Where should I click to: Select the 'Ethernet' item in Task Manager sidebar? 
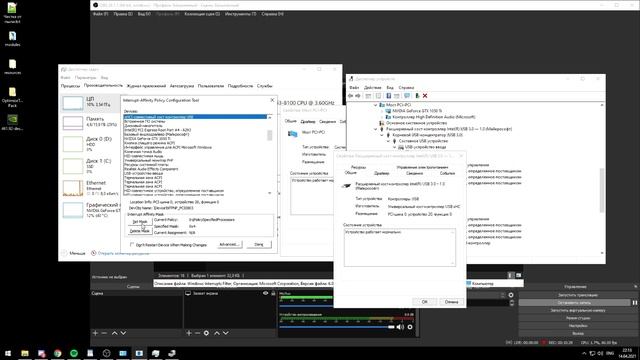pyautogui.click(x=90, y=188)
